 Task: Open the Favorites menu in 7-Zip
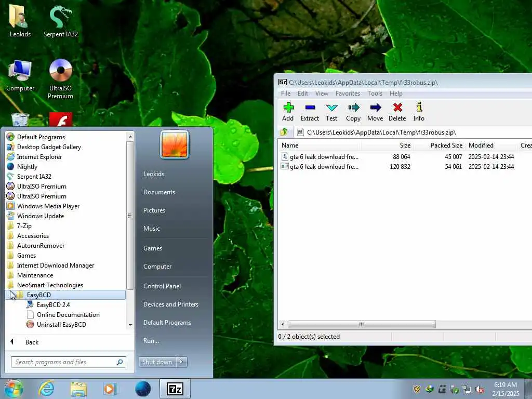348,94
